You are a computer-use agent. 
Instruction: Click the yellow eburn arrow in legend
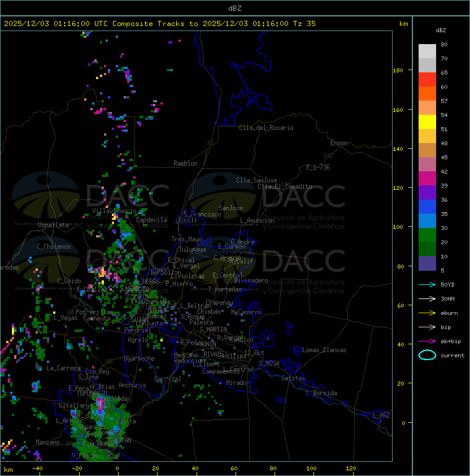(x=427, y=313)
